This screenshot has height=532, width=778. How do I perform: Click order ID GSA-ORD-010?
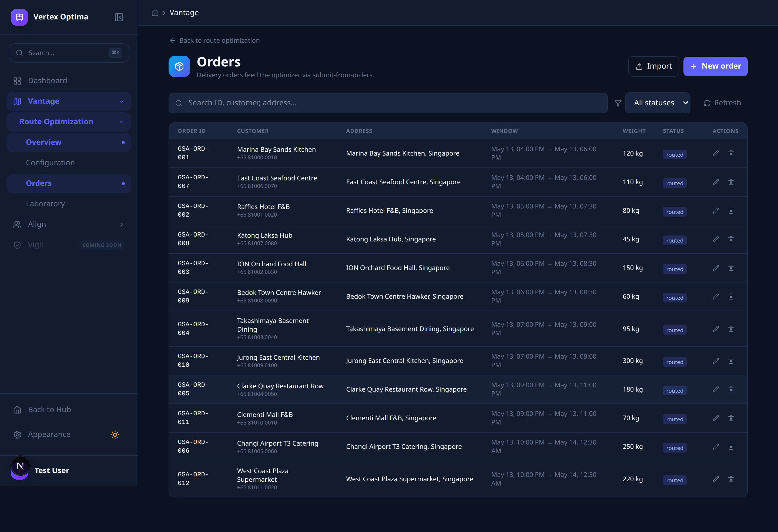(193, 360)
